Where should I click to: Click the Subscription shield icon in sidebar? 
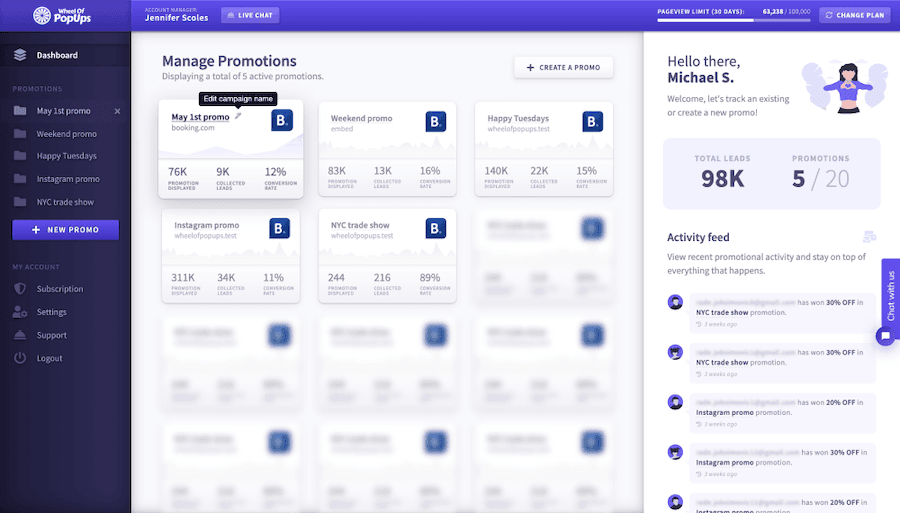20,289
